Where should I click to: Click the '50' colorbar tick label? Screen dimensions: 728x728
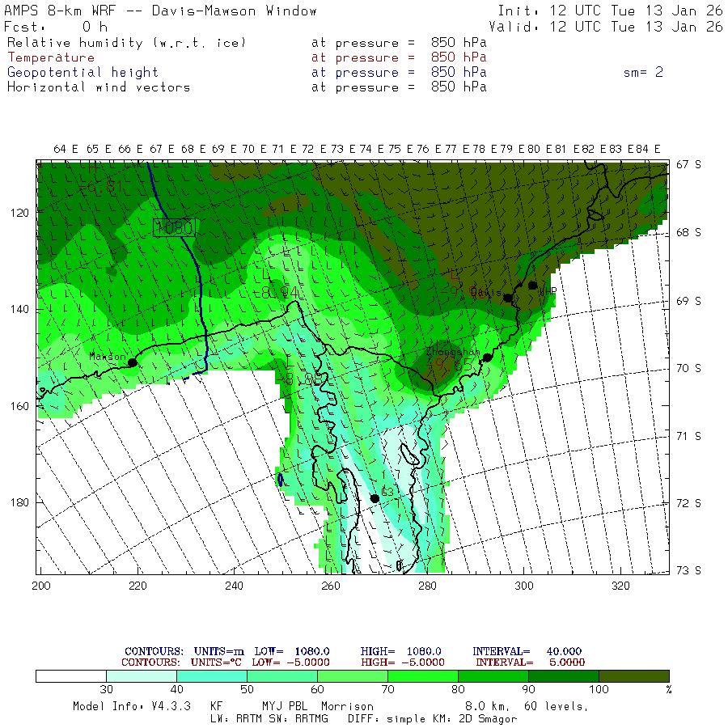click(247, 689)
